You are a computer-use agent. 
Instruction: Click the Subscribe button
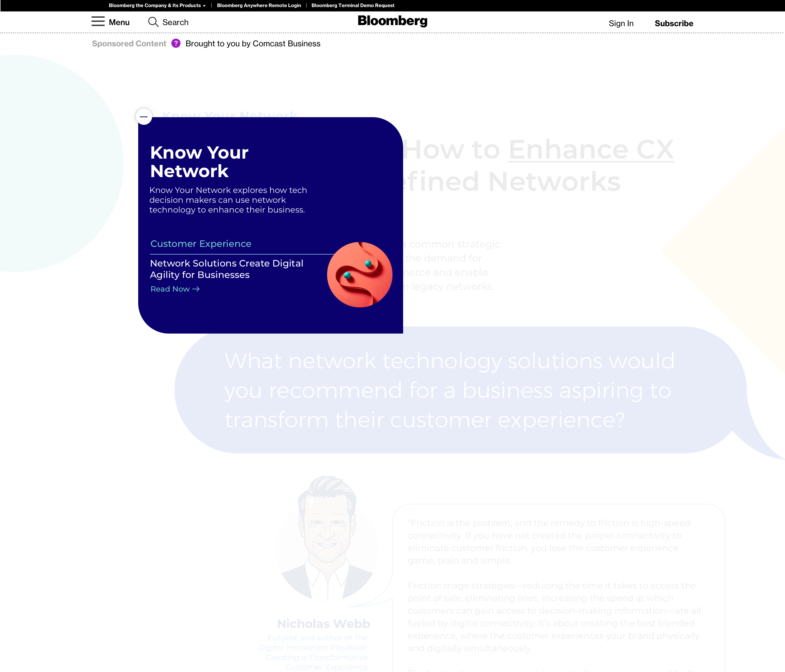pyautogui.click(x=674, y=23)
